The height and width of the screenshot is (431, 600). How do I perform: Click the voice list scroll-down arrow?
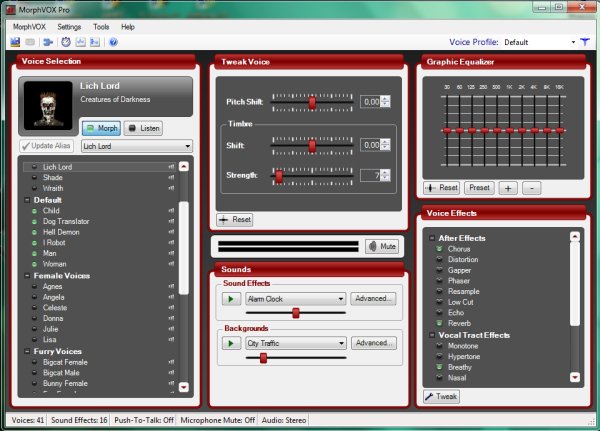click(184, 387)
